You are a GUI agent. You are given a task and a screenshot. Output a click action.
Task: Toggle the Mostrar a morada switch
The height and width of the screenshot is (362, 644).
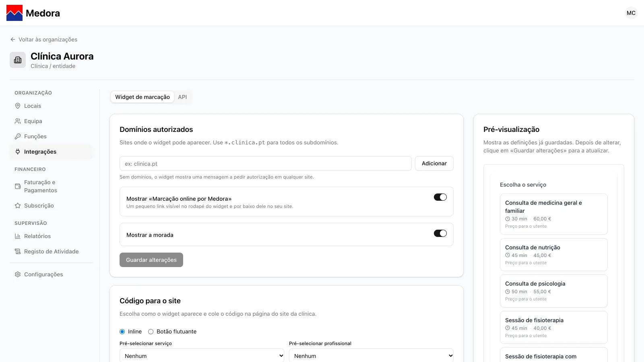pos(440,233)
